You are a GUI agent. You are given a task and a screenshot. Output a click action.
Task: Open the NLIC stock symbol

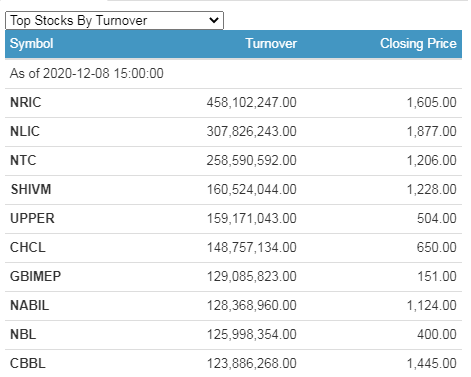pos(25,131)
